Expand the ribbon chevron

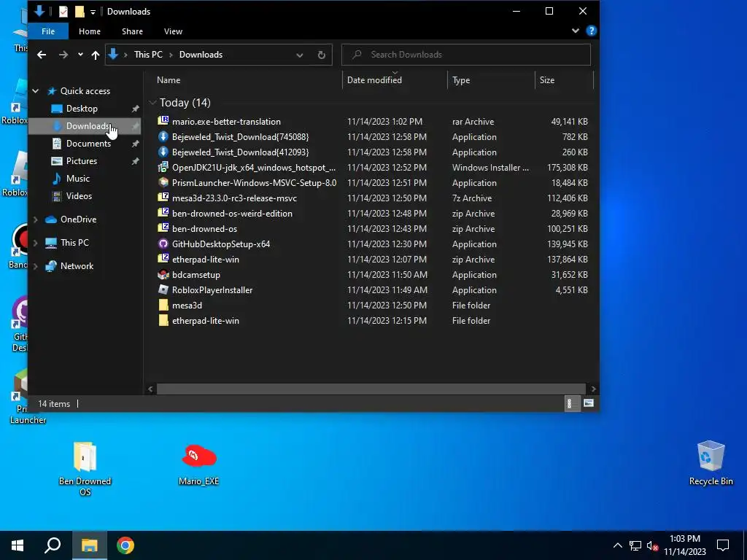click(576, 31)
